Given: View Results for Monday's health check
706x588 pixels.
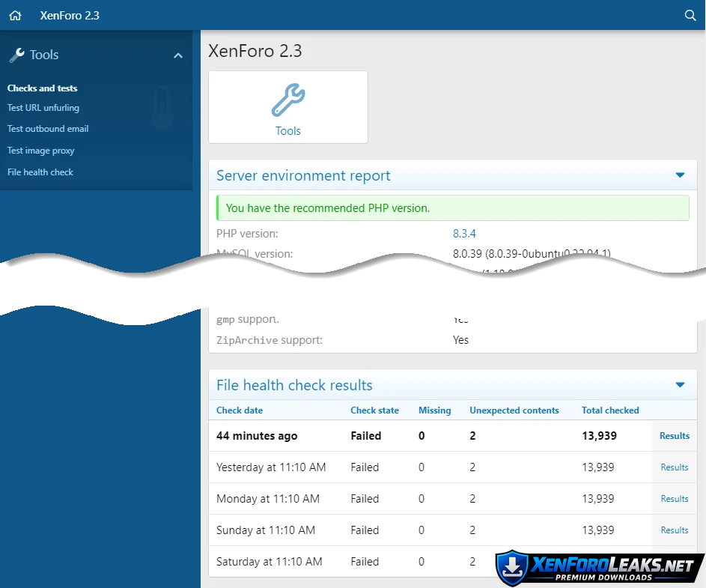Looking at the screenshot, I should click(674, 499).
